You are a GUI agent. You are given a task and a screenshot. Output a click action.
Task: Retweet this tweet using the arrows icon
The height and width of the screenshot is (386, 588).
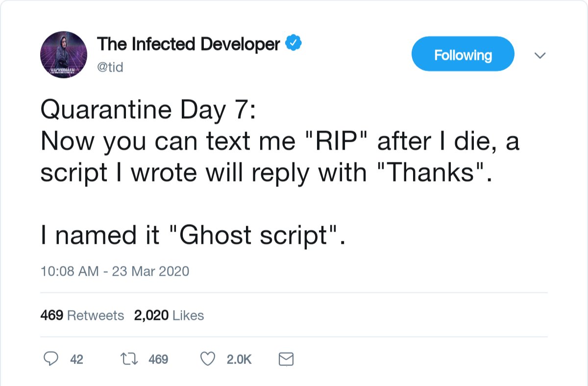pyautogui.click(x=130, y=360)
